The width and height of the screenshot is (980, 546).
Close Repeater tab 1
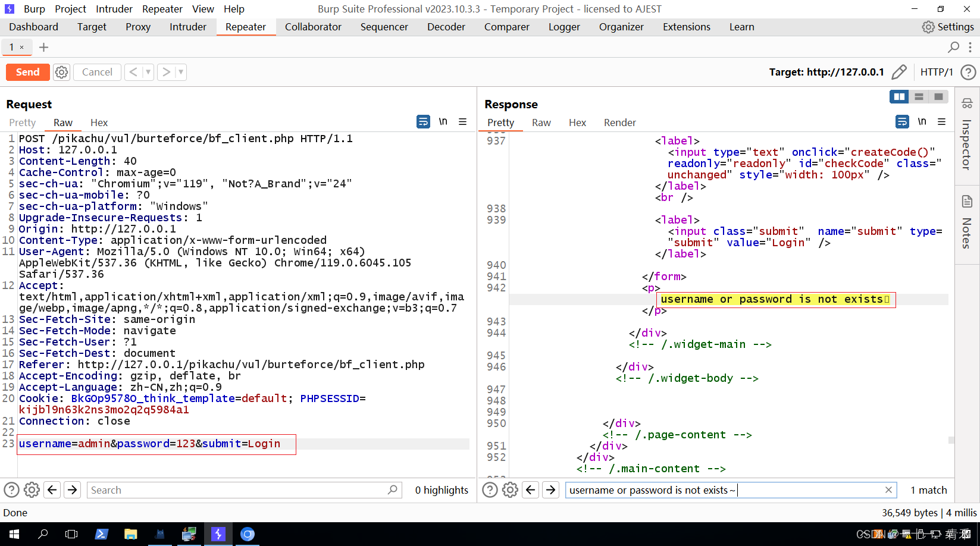[x=22, y=47]
